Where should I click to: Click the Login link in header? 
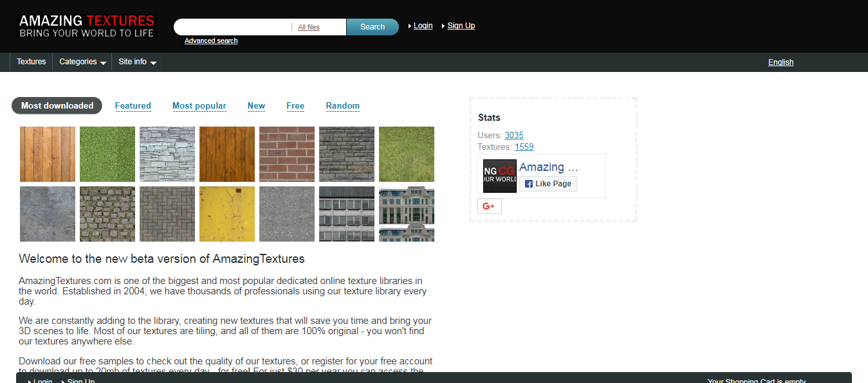coord(423,26)
